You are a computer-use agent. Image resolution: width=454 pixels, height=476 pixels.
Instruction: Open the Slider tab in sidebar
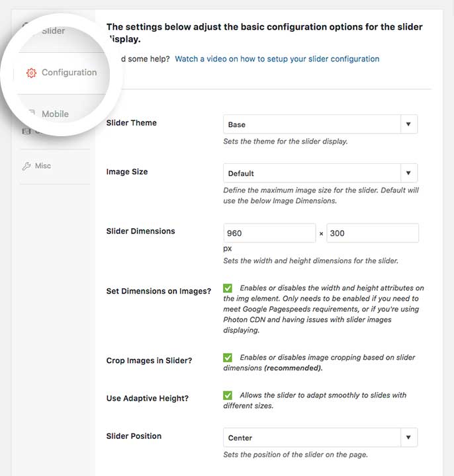click(x=53, y=30)
